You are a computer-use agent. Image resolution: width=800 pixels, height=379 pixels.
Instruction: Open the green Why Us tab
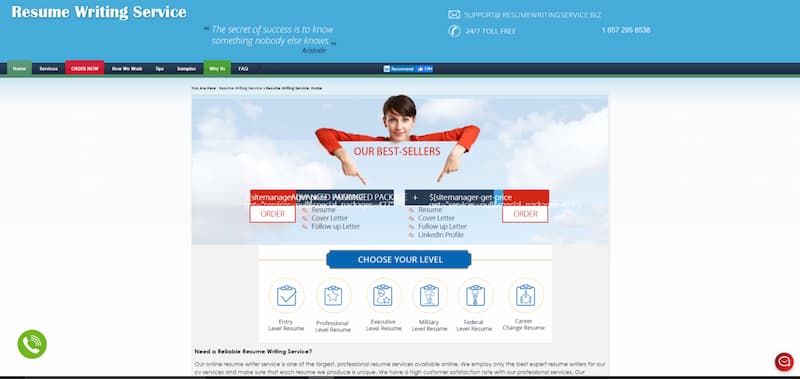217,68
